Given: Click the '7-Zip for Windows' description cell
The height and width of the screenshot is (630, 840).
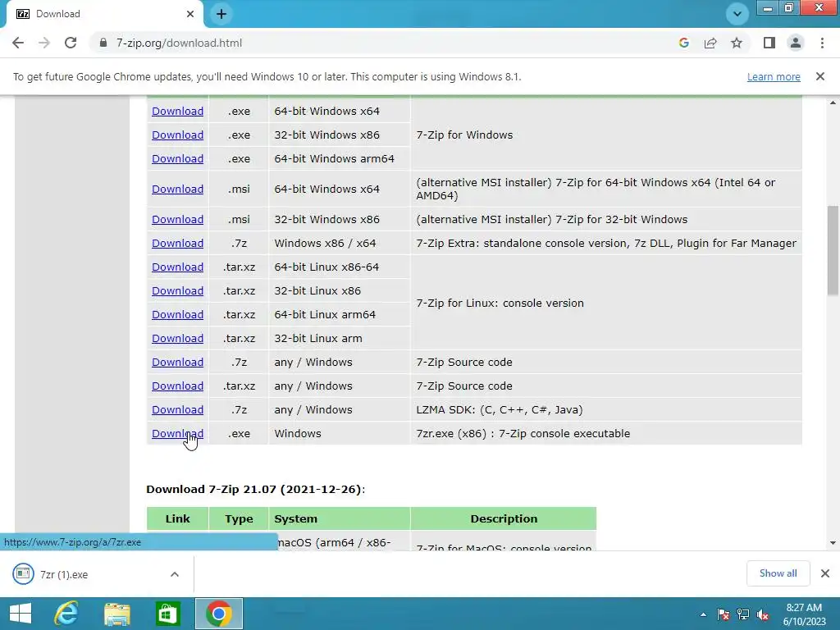Looking at the screenshot, I should pyautogui.click(x=606, y=135).
